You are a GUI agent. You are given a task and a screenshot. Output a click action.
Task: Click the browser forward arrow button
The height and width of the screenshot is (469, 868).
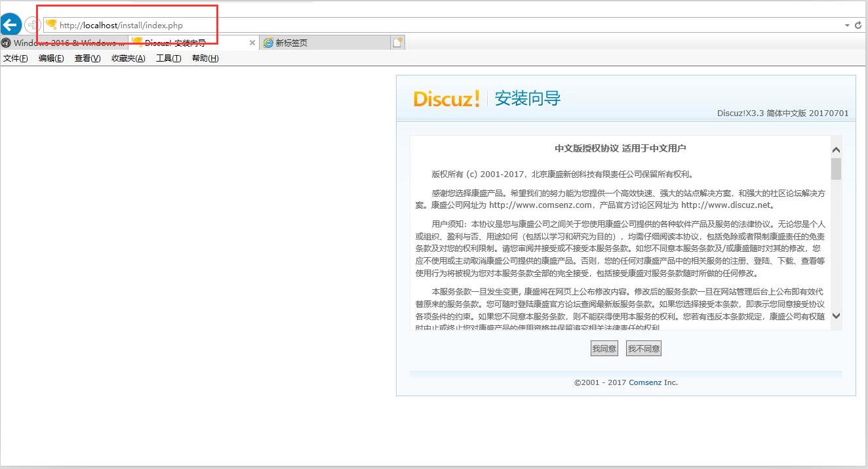point(32,25)
